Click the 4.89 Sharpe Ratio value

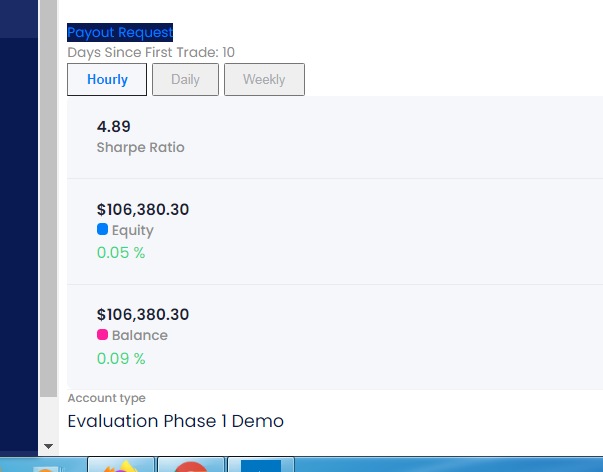[113, 127]
